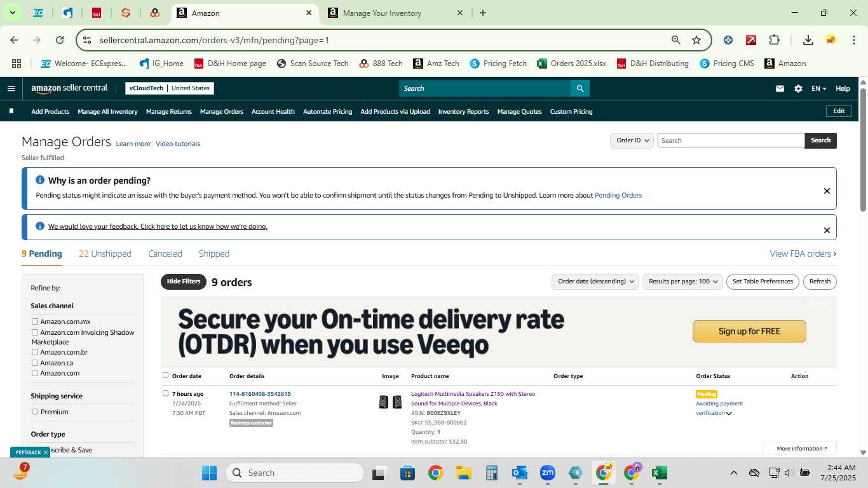Image resolution: width=868 pixels, height=488 pixels.
Task: Tick the select-all checkbox in Order date header
Action: pos(166,376)
